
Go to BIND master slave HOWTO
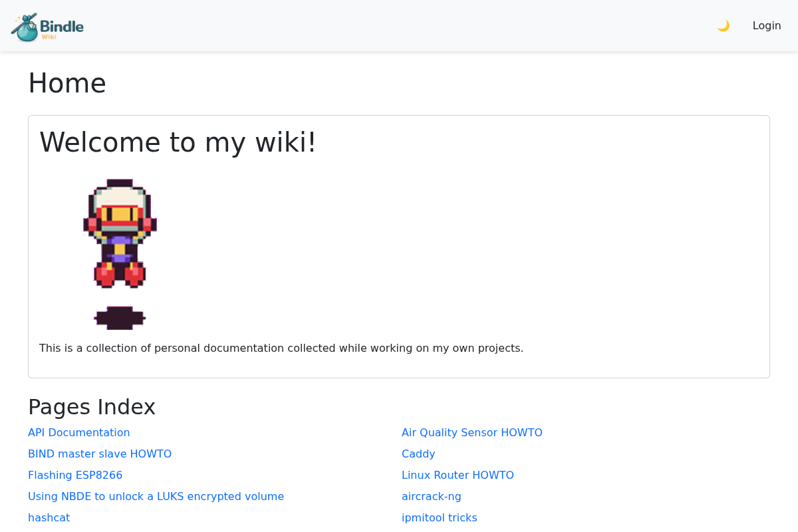[x=100, y=454]
